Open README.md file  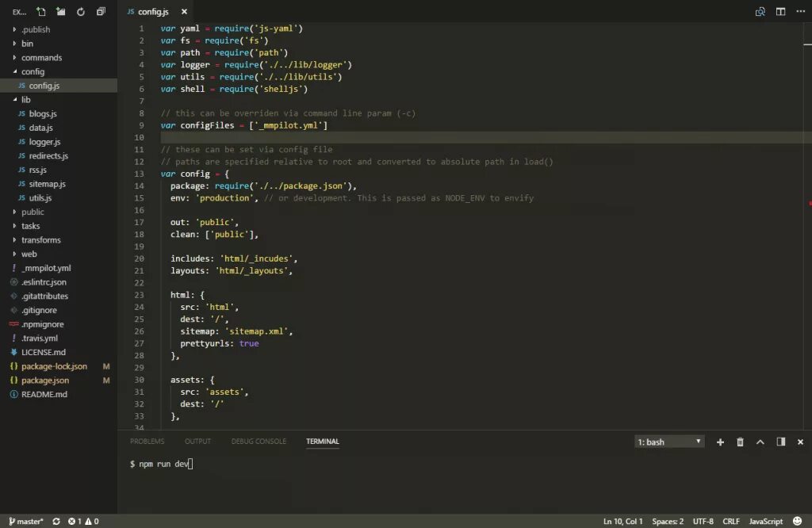point(59,394)
